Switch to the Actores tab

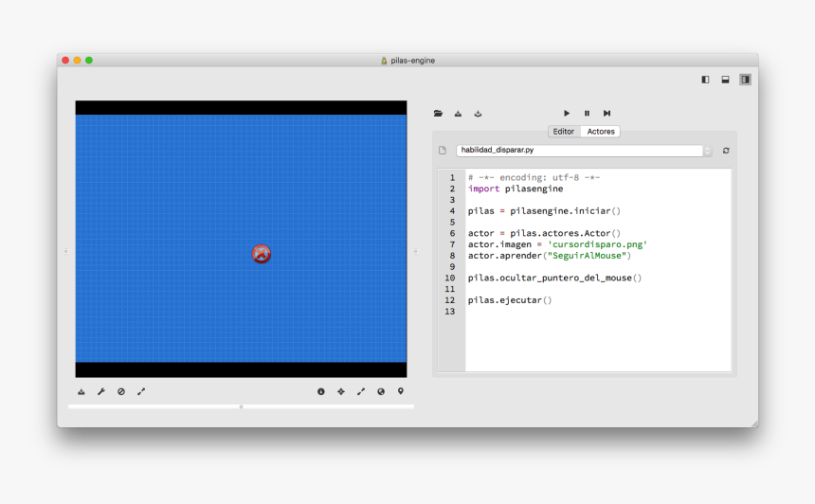pyautogui.click(x=601, y=132)
